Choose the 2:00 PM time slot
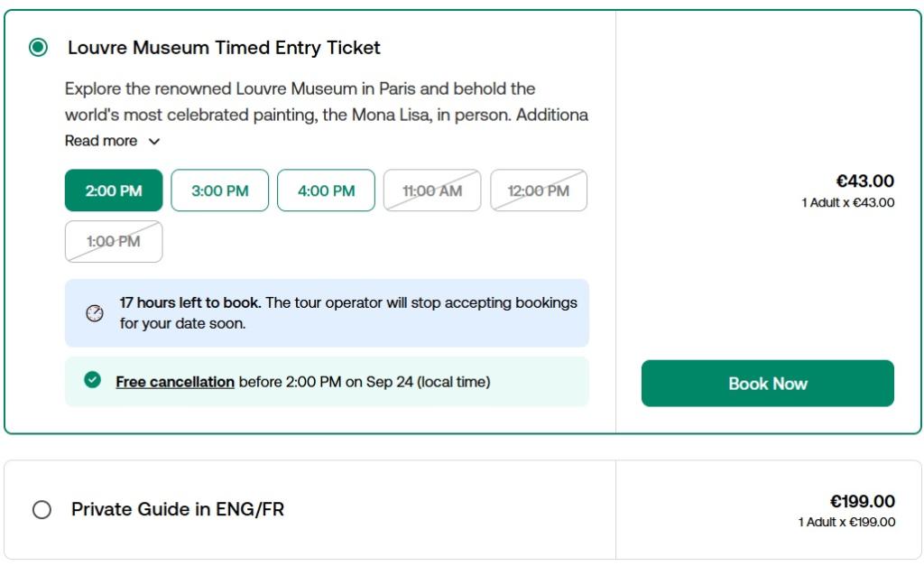This screenshot has width=924, height=566. (x=114, y=190)
